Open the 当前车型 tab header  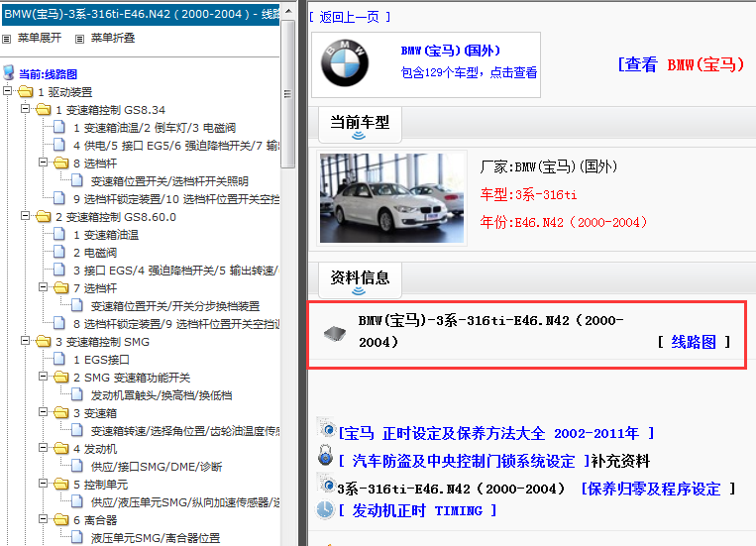(360, 125)
